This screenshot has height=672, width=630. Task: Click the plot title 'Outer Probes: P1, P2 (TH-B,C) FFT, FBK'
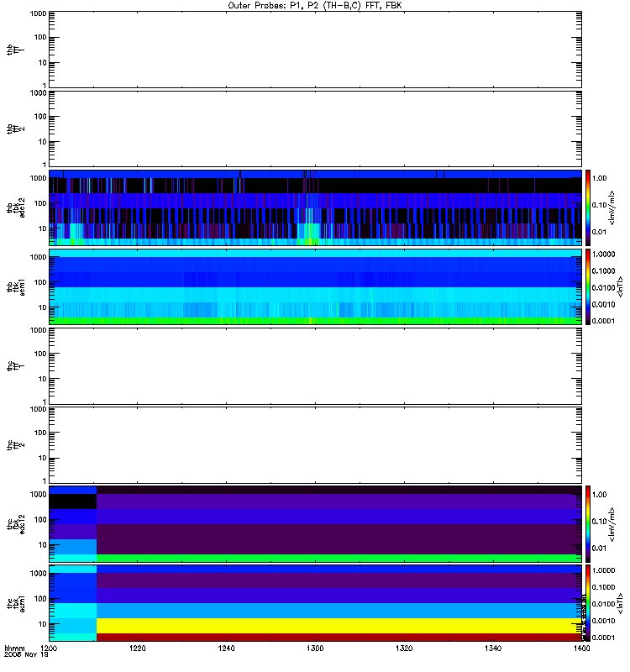tap(315, 6)
